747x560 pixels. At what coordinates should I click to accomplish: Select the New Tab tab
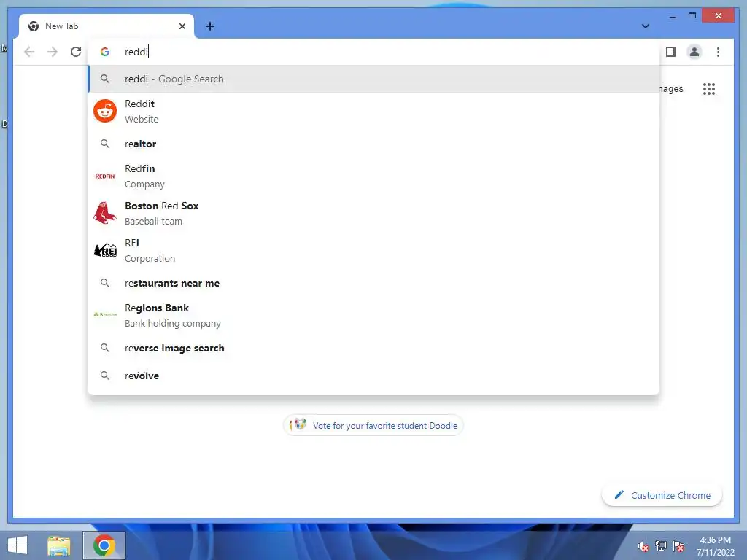pos(107,26)
